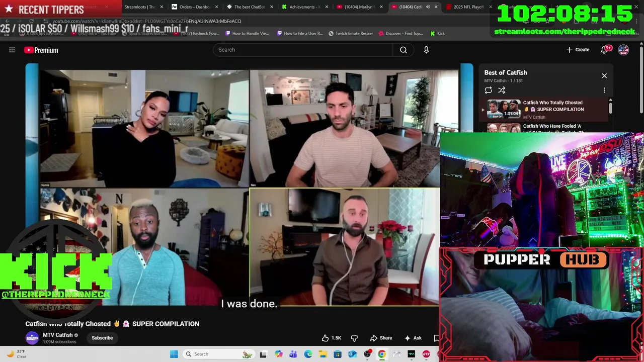Focus the YouTube search field
Screen dimensions: 644x362
(303, 50)
